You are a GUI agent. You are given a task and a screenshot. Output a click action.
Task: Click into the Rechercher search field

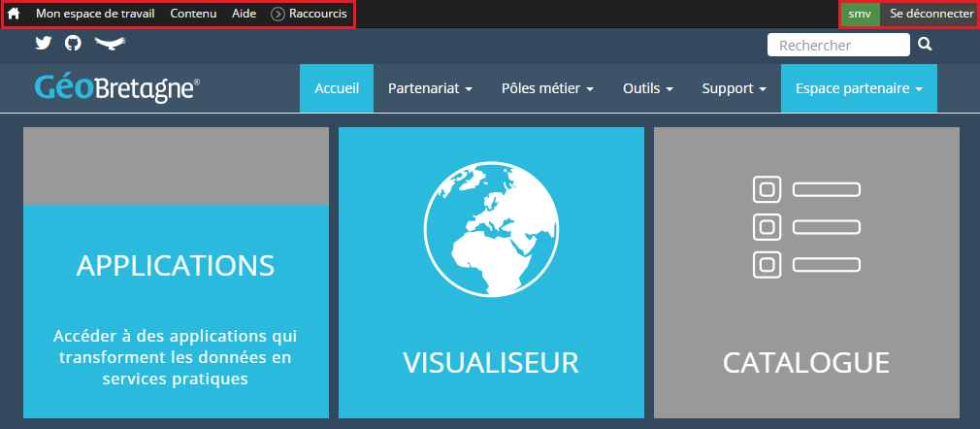[838, 45]
